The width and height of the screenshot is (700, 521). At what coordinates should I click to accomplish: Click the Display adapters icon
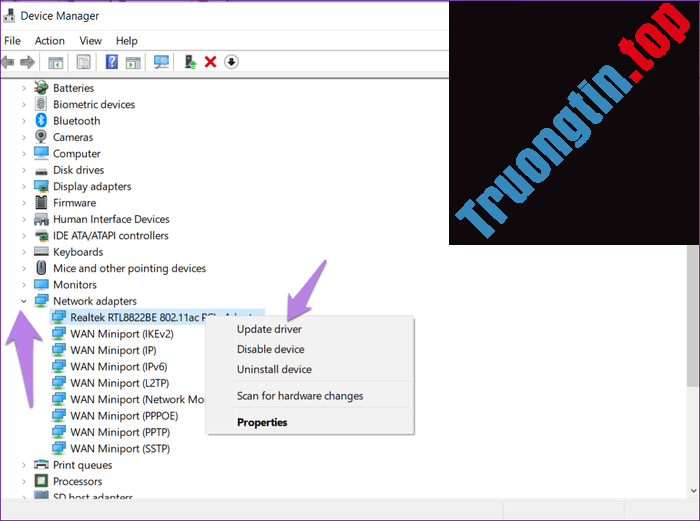click(41, 186)
